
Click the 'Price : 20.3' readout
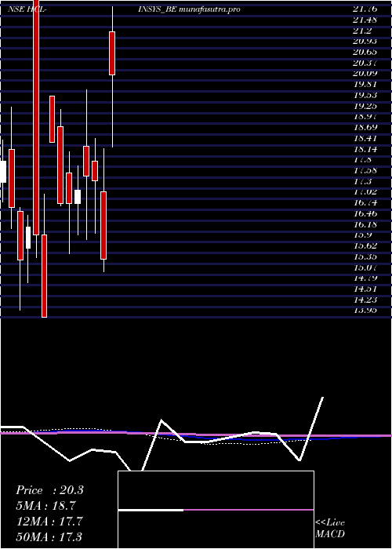[49, 490]
